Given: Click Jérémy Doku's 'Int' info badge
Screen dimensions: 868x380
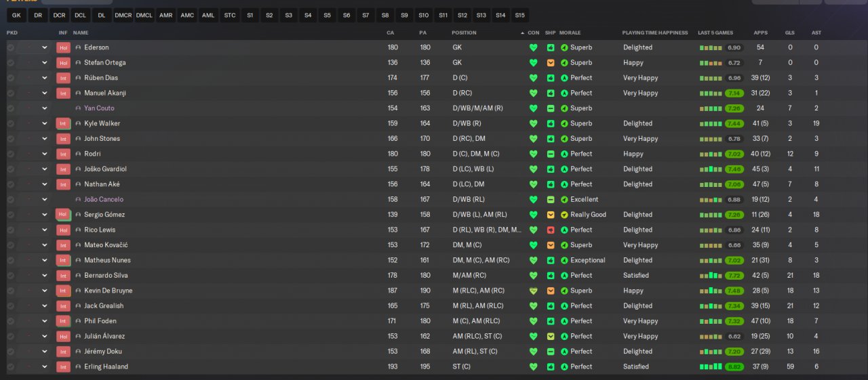Looking at the screenshot, I should coord(63,352).
